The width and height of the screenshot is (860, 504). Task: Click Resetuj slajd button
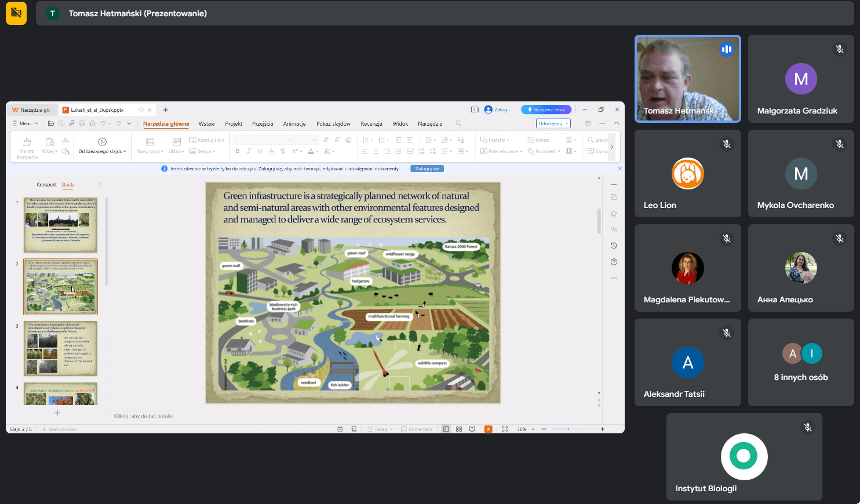pos(207,140)
